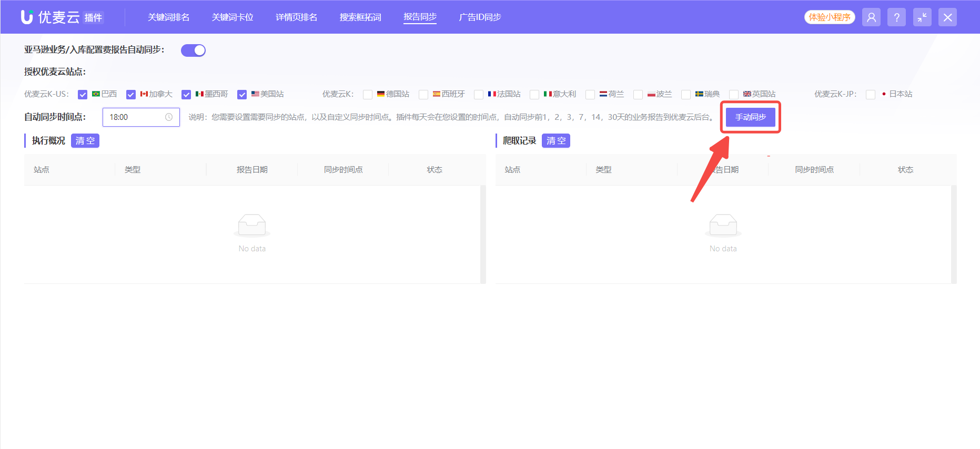Uncheck the 加拿大 site checkbox
The image size is (980, 449).
[131, 95]
